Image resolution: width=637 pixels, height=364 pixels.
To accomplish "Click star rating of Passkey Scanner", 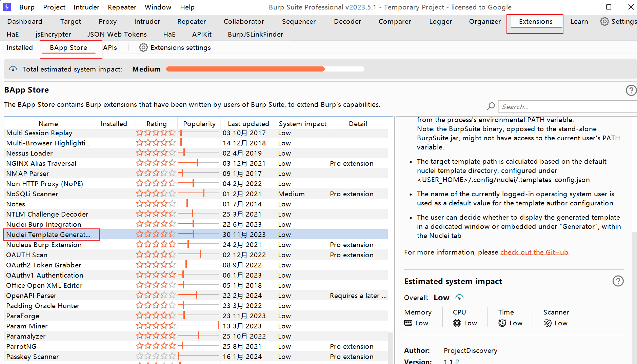I will coord(156,356).
